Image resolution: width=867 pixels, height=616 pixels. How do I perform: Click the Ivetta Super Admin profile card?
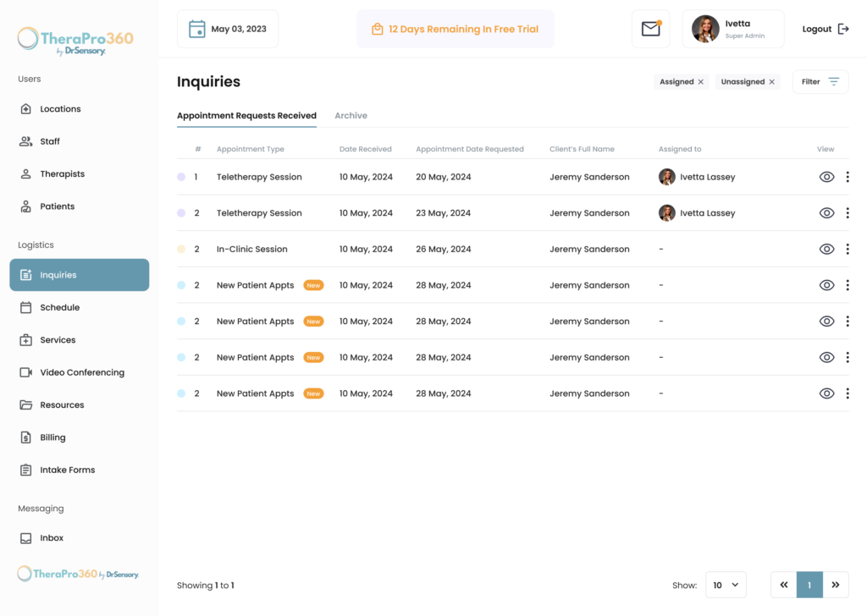(733, 29)
